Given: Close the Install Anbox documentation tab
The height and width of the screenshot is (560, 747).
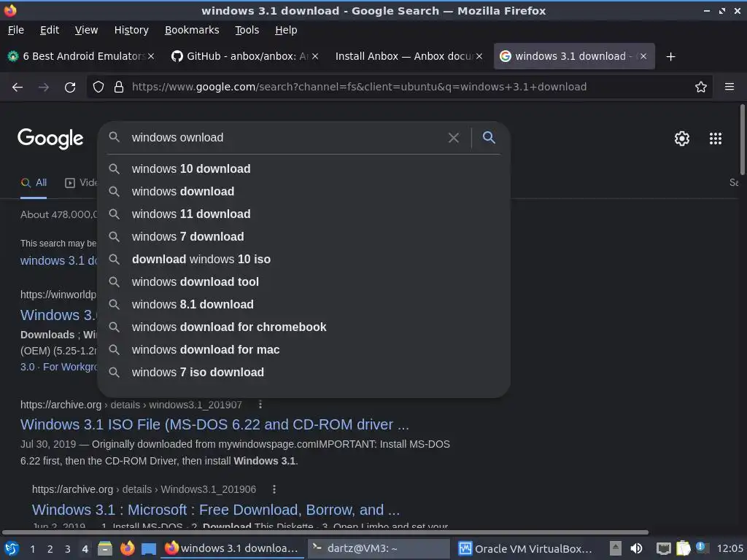Looking at the screenshot, I should click(479, 56).
